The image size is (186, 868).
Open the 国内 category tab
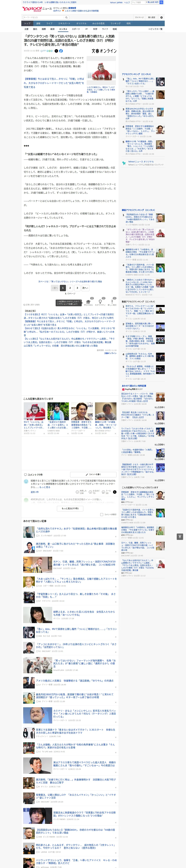35,29
